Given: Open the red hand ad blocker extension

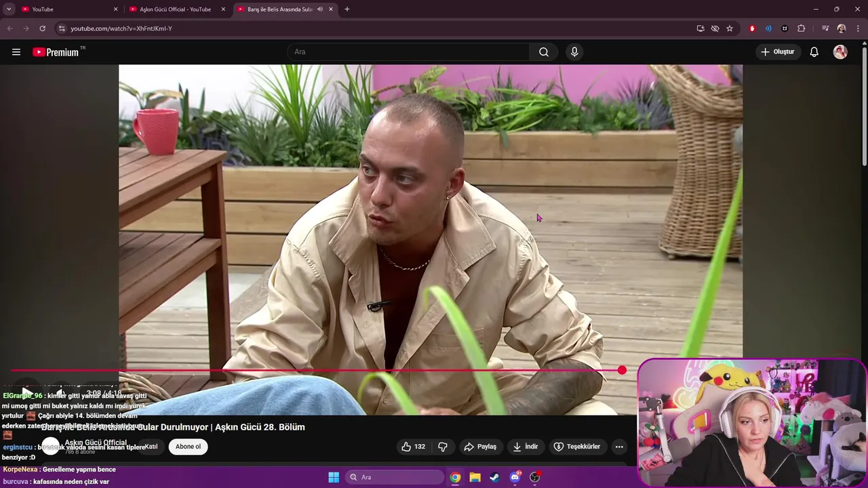Looking at the screenshot, I should (752, 28).
